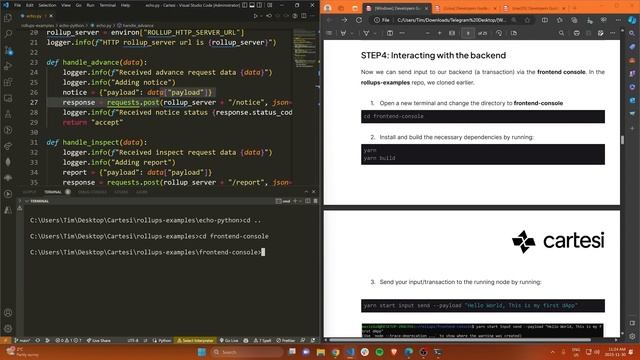The height and width of the screenshot is (360, 640).
Task: Click the Prettier status bar item
Action: point(286,340)
